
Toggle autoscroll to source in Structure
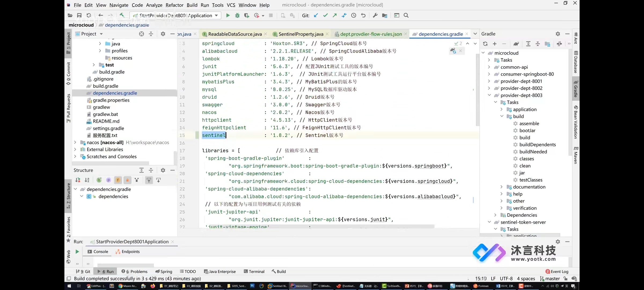pyautogui.click(x=149, y=180)
